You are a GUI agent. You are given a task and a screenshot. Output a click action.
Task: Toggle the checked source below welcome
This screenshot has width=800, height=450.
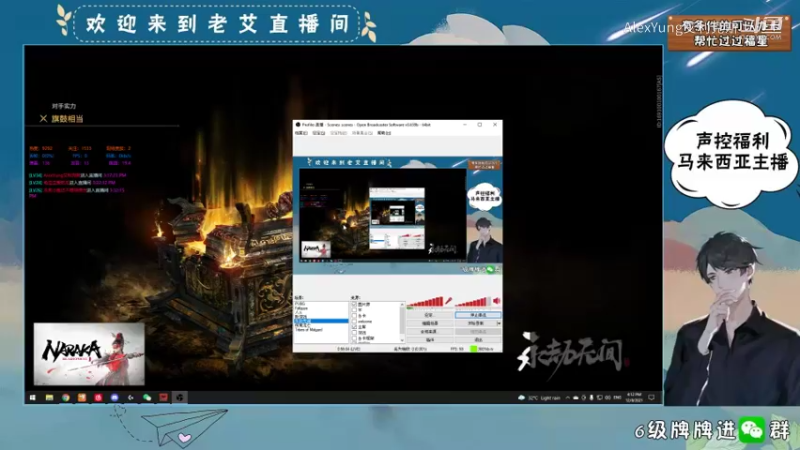coord(354,327)
